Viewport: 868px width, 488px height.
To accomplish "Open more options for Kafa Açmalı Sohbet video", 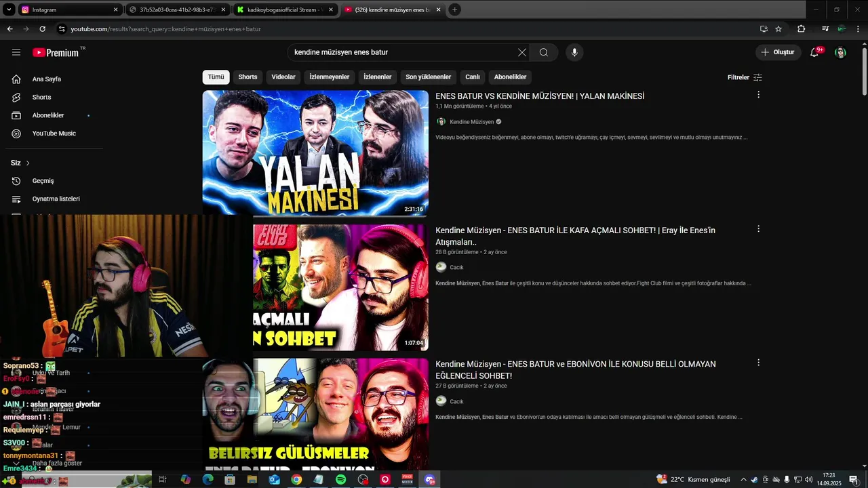I will coord(758,229).
